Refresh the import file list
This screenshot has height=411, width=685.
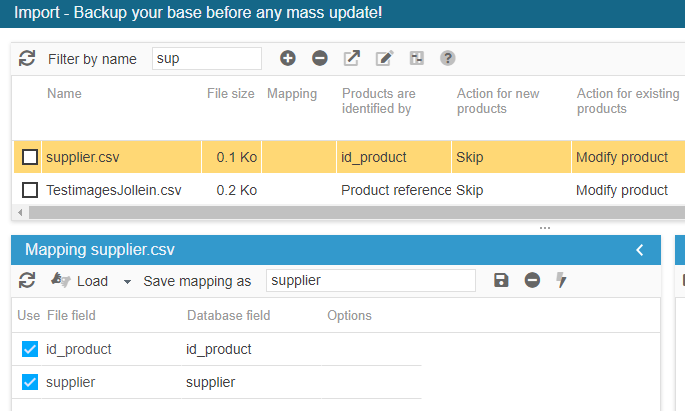tap(27, 59)
